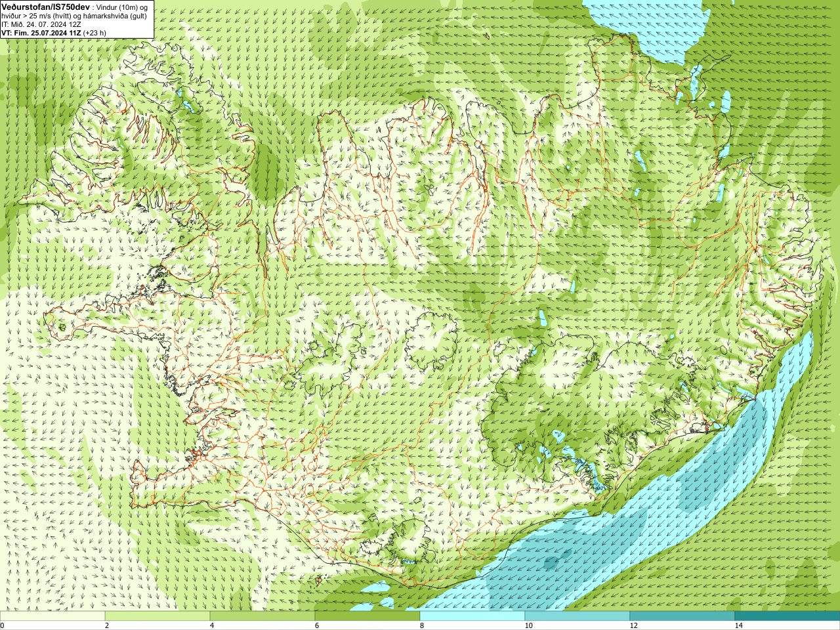Click the "12" scale label
Viewport: 840px width, 630px height.
click(x=633, y=626)
